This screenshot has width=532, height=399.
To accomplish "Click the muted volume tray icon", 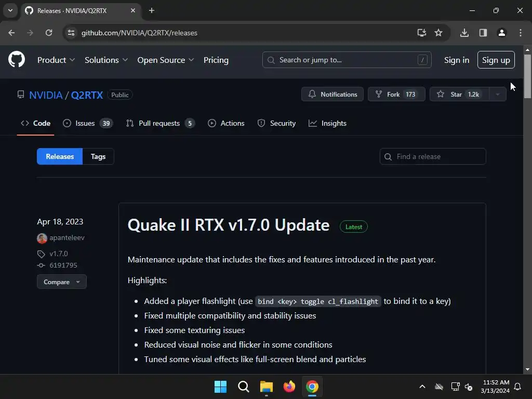I will tap(469, 387).
